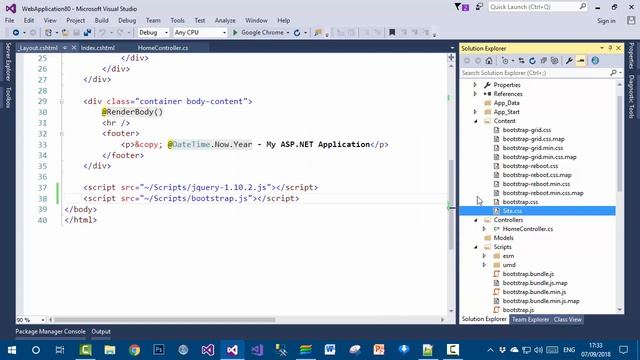Switch to the Class View tab
Screen dimensions: 640x360
[568, 320]
